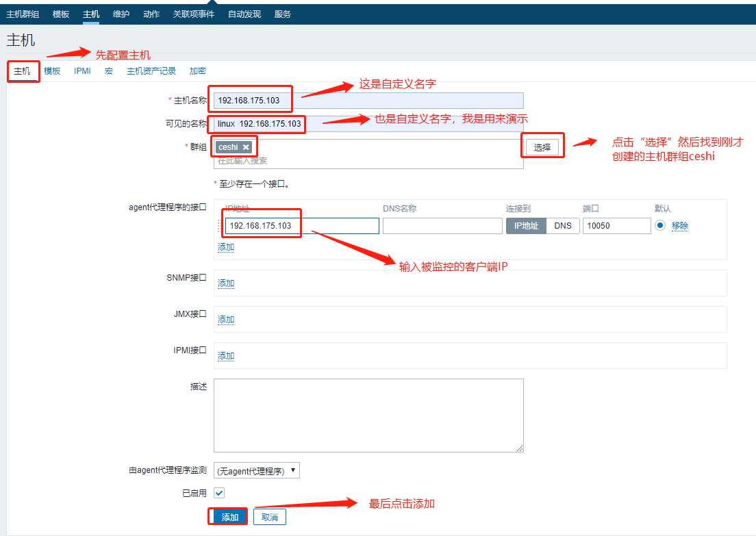Open the 主机群组 menu item
This screenshot has height=536, width=756.
pyautogui.click(x=23, y=14)
